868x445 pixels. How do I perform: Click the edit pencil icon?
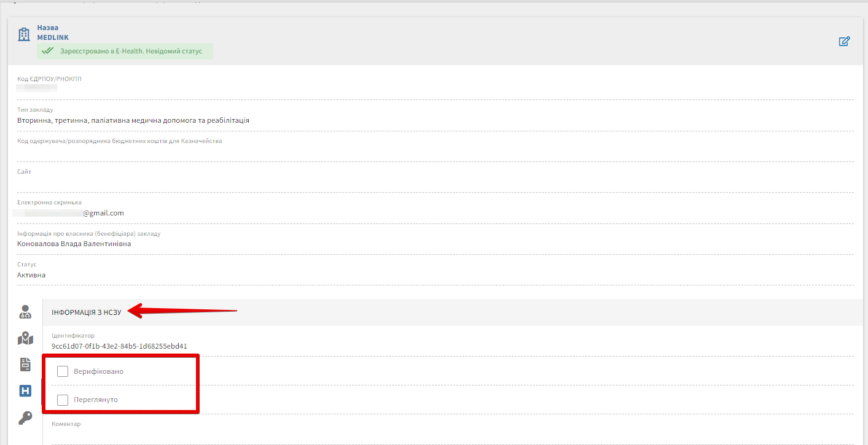coord(844,42)
